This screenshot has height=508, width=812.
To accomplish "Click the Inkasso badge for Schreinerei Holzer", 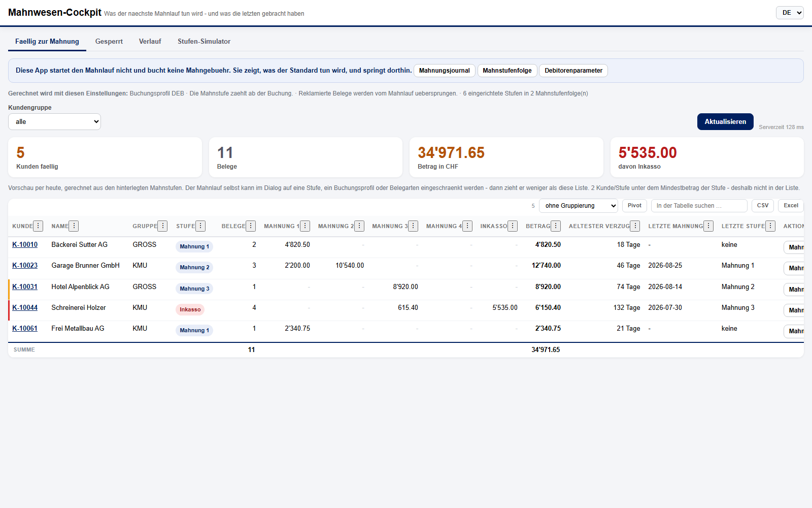I will click(190, 309).
